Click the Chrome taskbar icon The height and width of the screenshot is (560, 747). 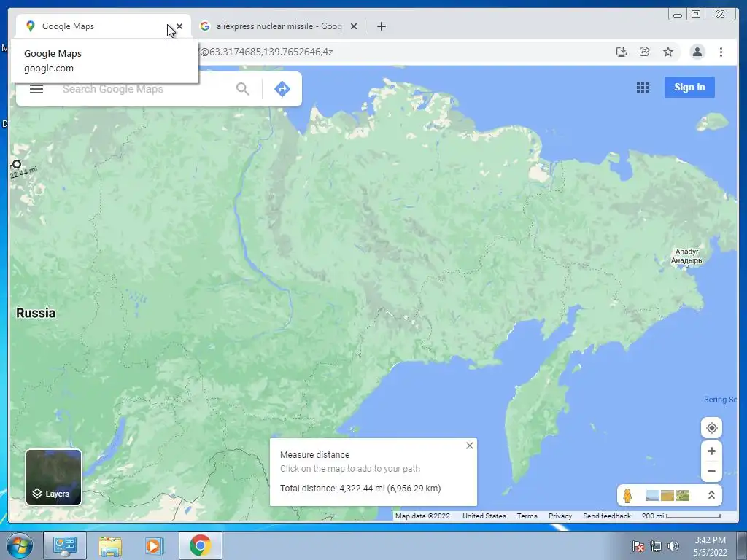click(200, 545)
